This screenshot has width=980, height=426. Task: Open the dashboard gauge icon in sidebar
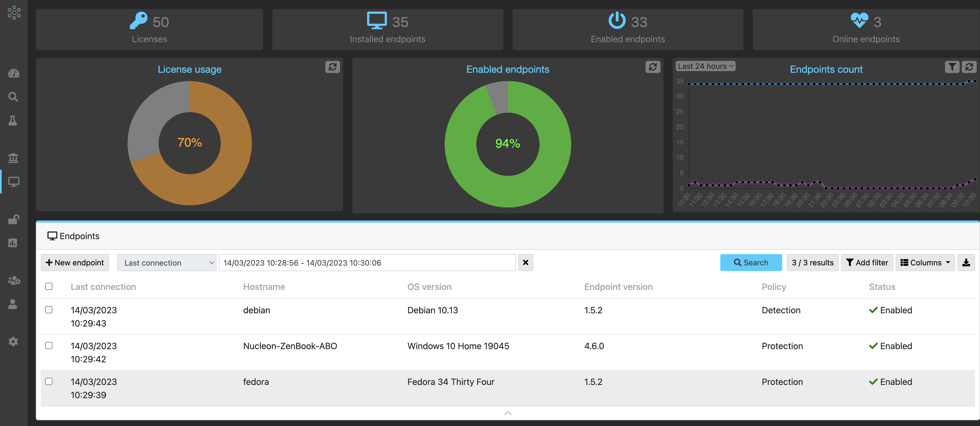[x=14, y=73]
